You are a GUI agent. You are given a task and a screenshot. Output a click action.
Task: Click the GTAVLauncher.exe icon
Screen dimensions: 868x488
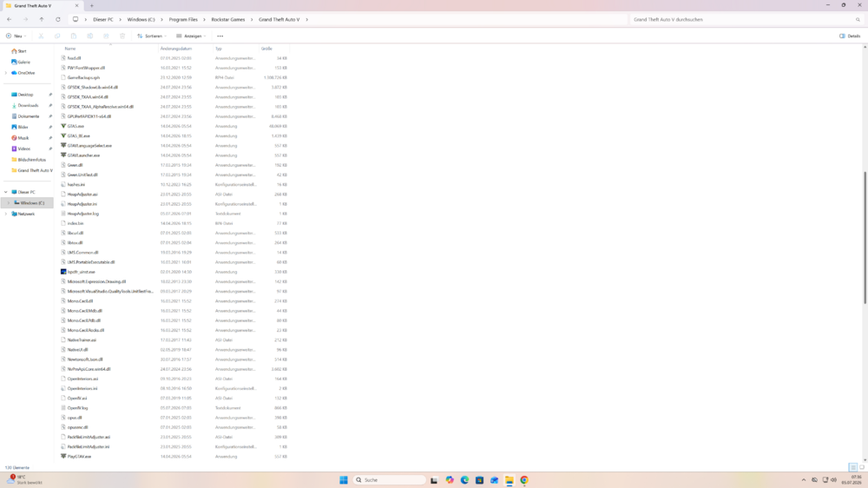point(63,155)
